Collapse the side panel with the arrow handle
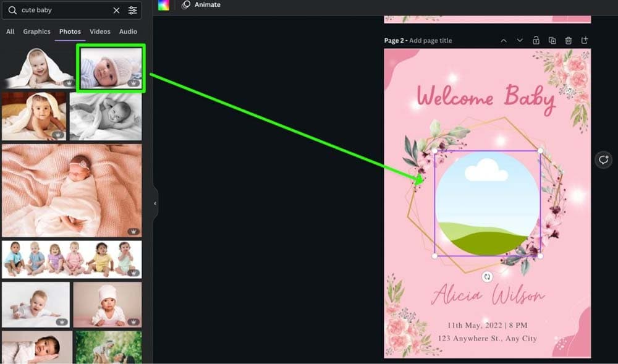 click(x=155, y=203)
